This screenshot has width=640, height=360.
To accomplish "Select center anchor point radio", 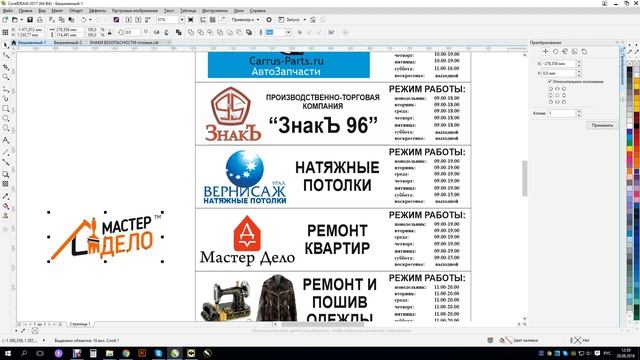I will (557, 95).
